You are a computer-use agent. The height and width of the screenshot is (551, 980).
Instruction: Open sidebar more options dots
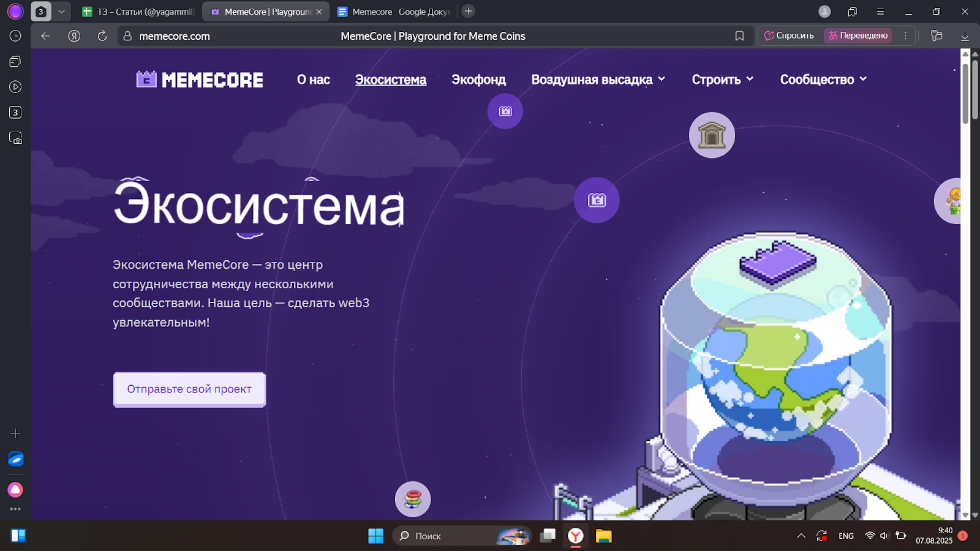(15, 509)
